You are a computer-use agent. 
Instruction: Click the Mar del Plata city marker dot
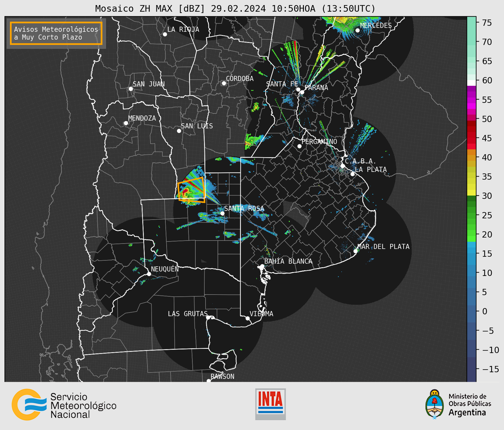356,251
